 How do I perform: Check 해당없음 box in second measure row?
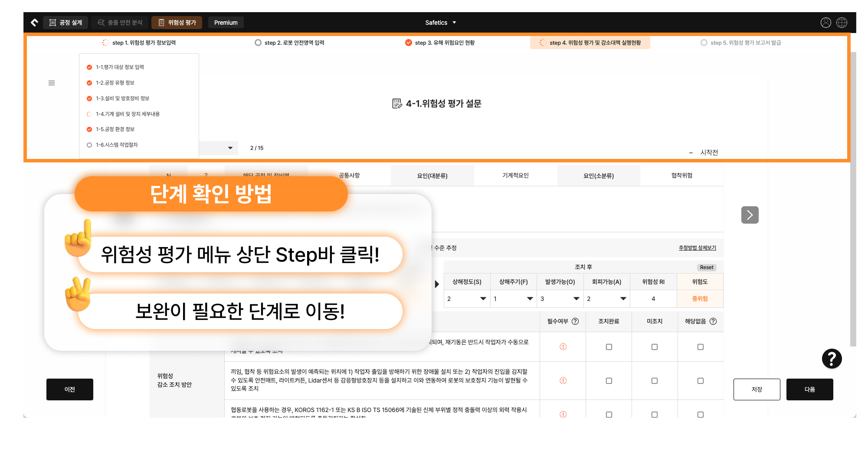coord(701,381)
